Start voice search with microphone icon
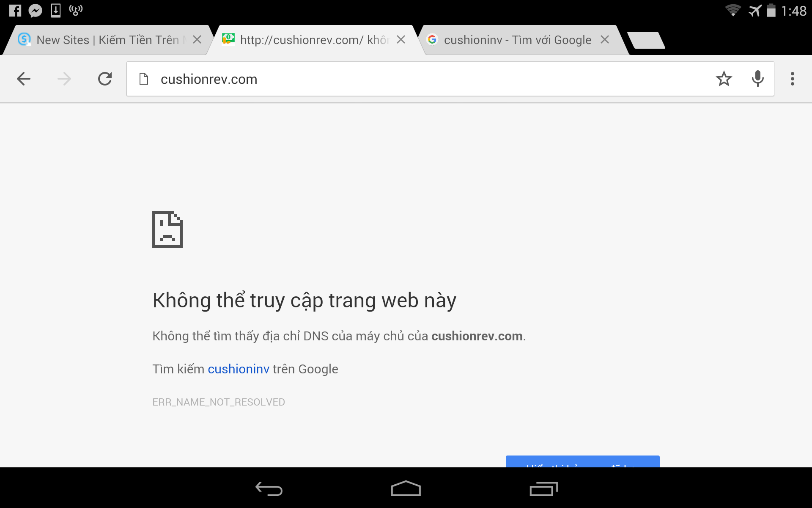 758,79
